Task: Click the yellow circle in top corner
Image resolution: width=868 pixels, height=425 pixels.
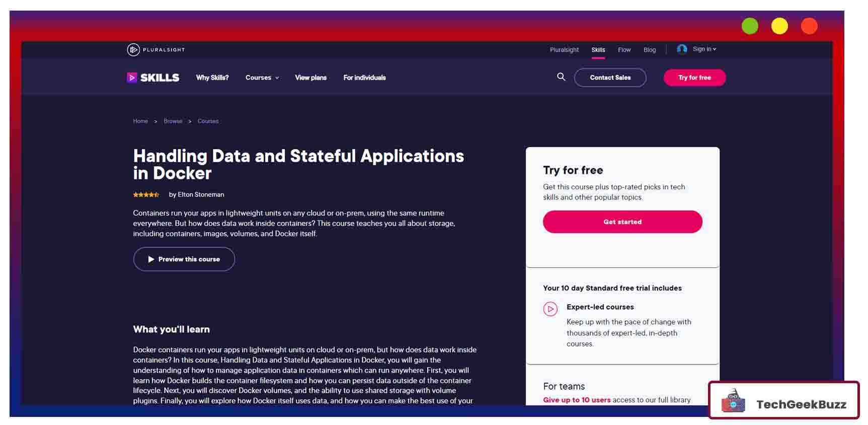Action: tap(779, 26)
